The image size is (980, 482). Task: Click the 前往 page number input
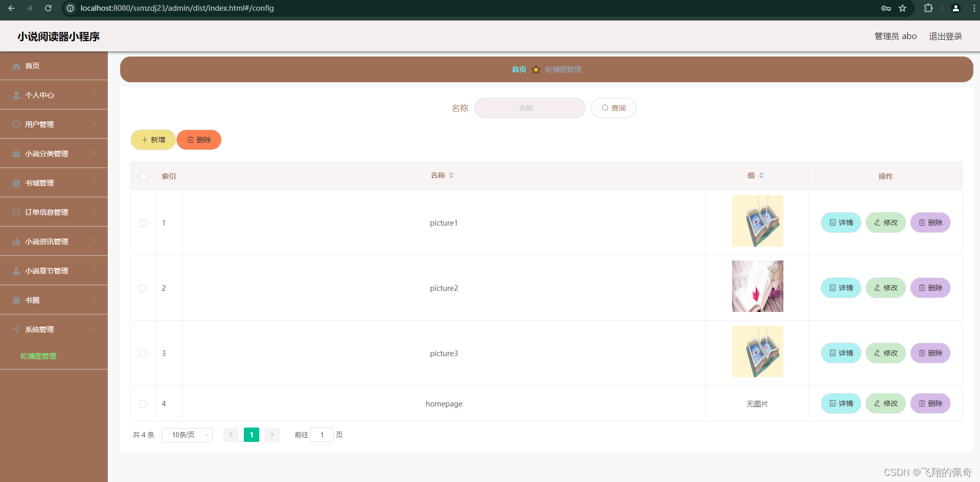[322, 435]
